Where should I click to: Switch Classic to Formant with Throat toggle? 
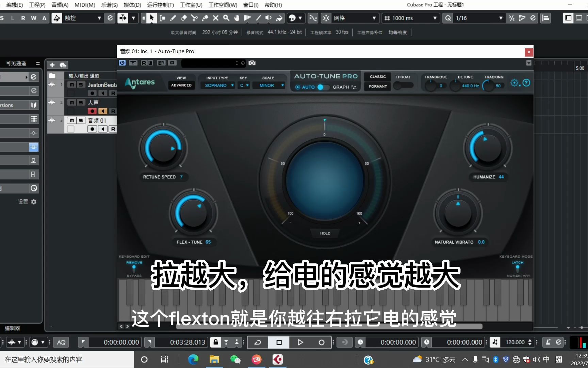[x=404, y=86]
